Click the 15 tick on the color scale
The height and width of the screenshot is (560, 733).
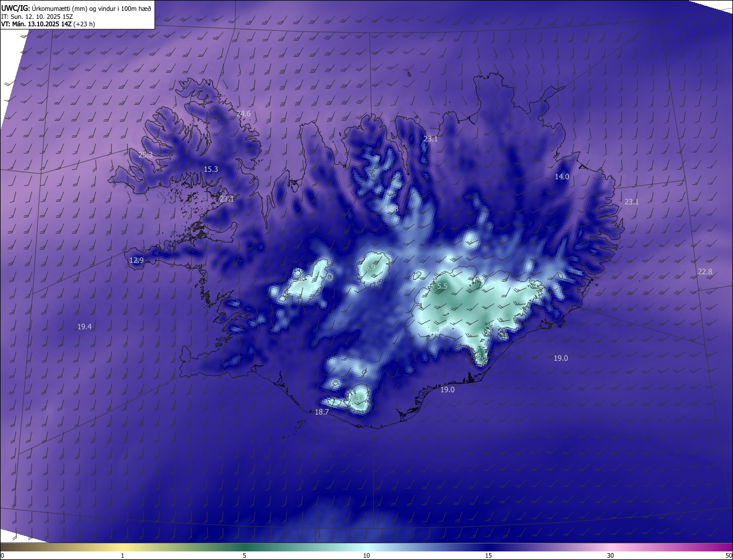pos(488,555)
